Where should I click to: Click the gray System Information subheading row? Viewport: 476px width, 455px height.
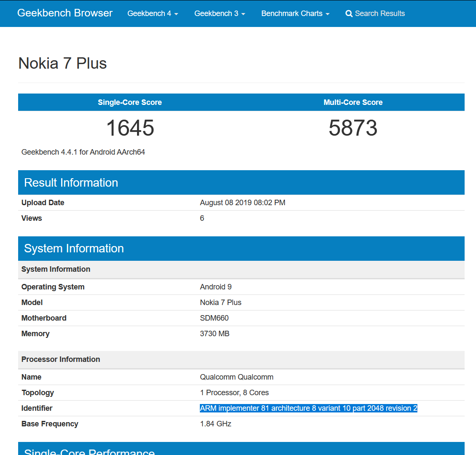click(241, 269)
